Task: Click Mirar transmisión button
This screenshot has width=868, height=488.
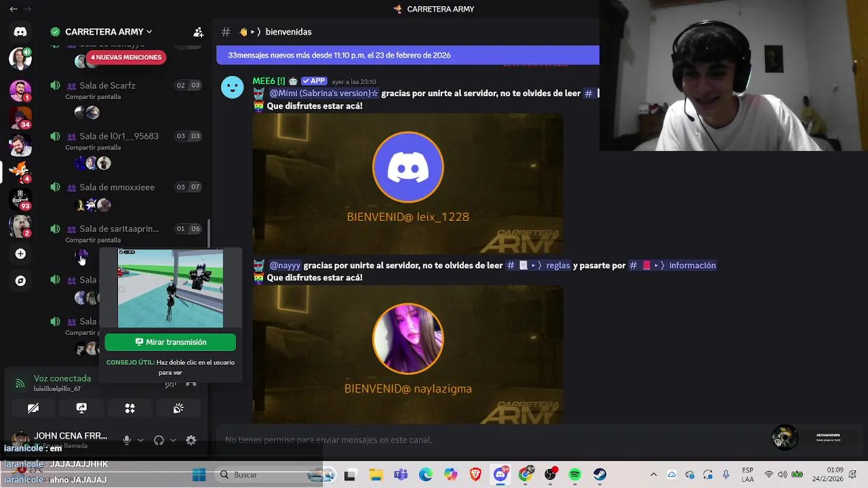Action: pos(170,342)
